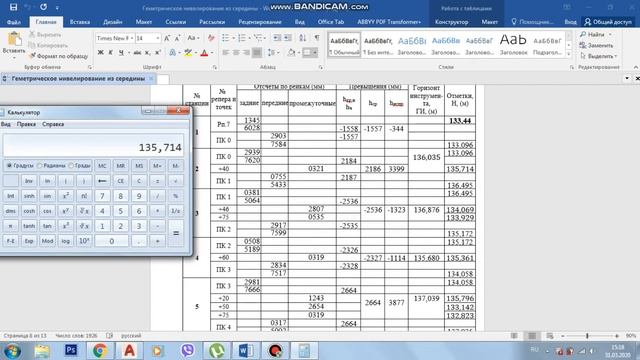Screen dimensions: 640x360
Task: Open the borders dropdown in the paragraph group
Action: [x=315, y=53]
